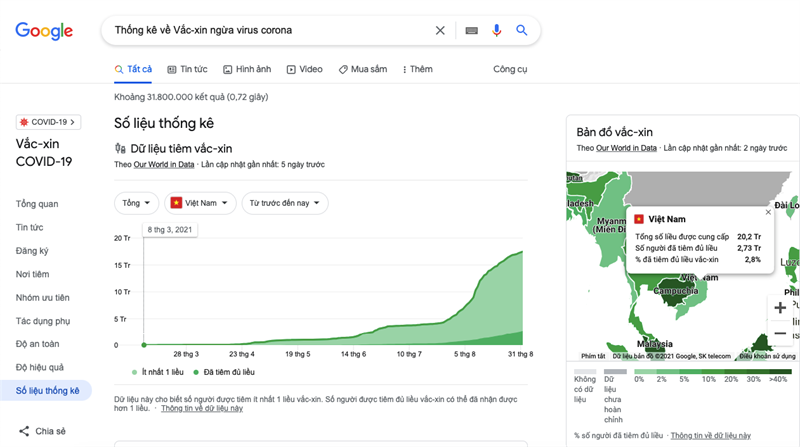Click the 31 thg 8 axis label
The height and width of the screenshot is (447, 800).
click(520, 354)
